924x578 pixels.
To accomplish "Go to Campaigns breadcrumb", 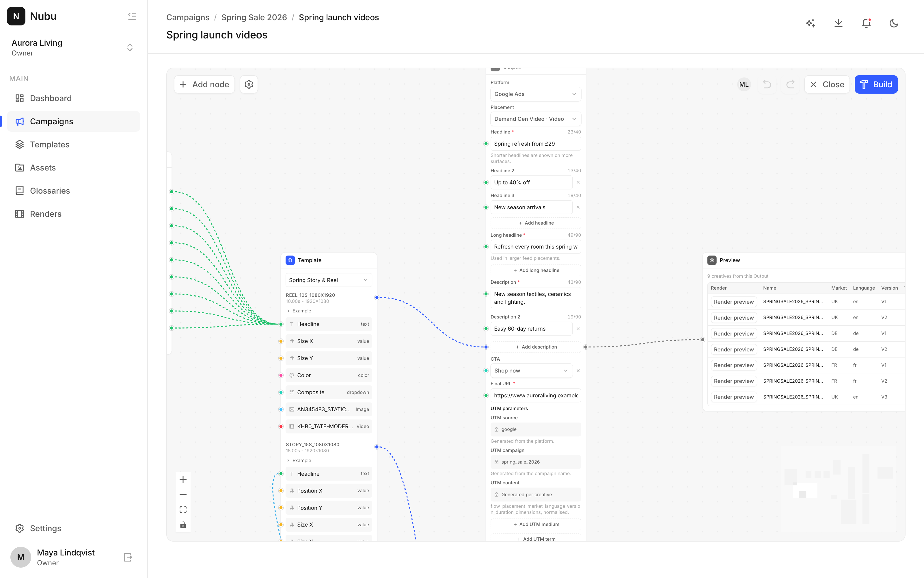I will [x=188, y=18].
